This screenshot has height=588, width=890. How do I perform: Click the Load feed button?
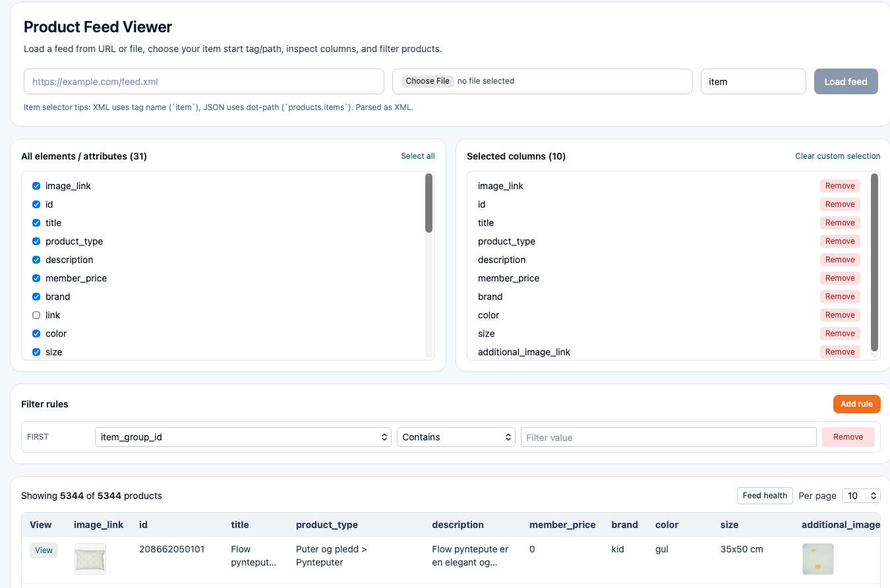click(846, 82)
